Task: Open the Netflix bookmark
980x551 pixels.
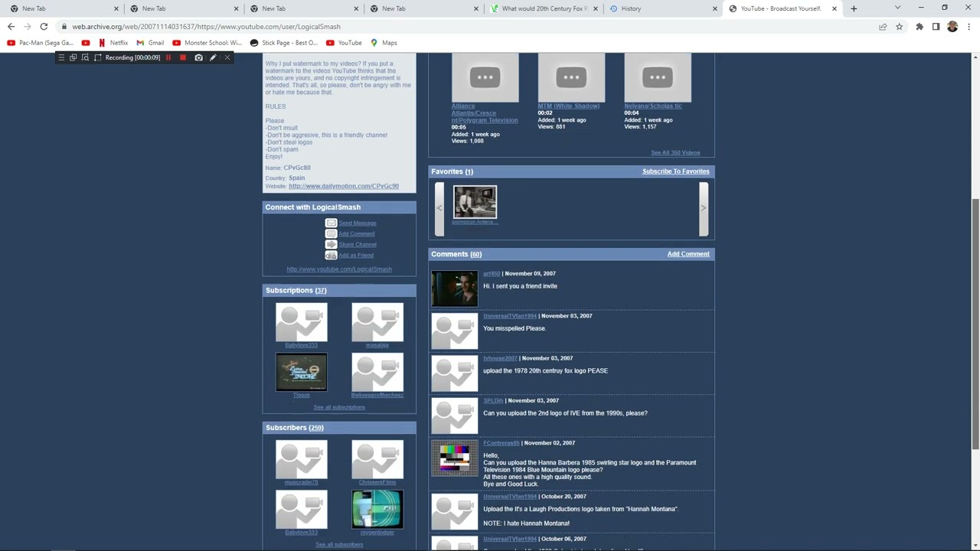Action: coord(113,43)
